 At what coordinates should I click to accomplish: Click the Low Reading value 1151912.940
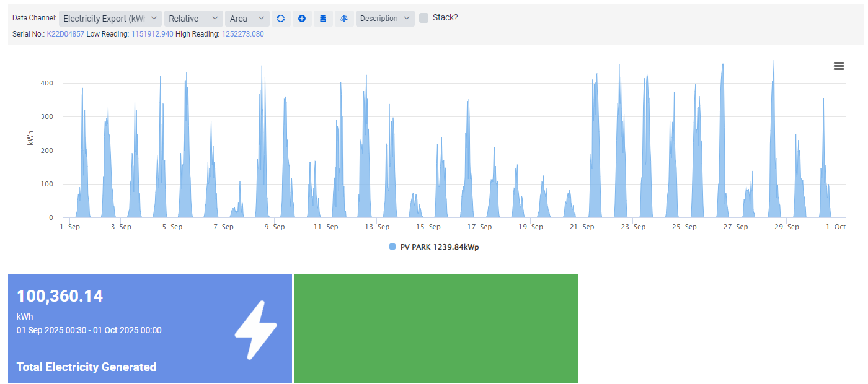click(152, 34)
